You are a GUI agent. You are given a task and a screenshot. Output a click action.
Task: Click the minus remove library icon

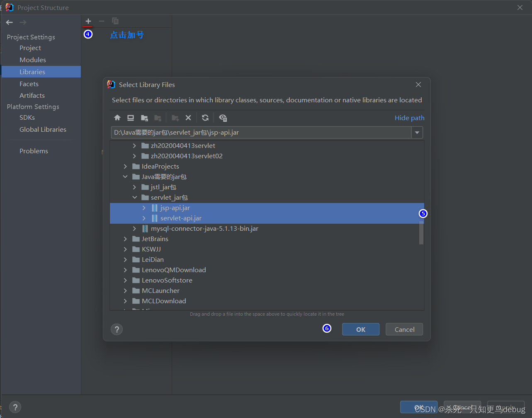tap(102, 21)
